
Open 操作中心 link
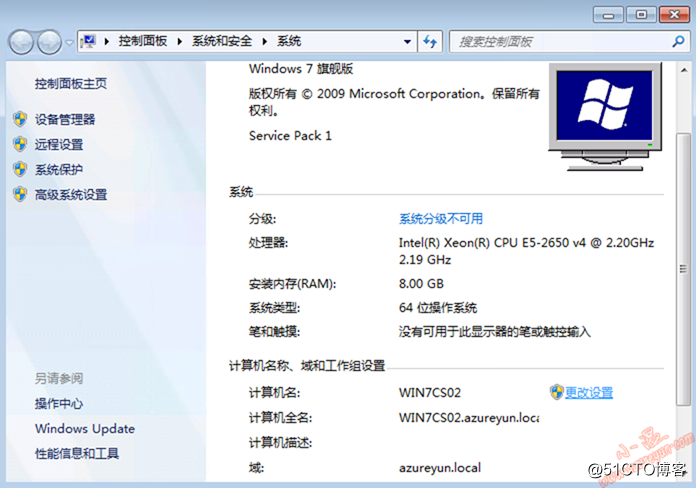point(59,404)
